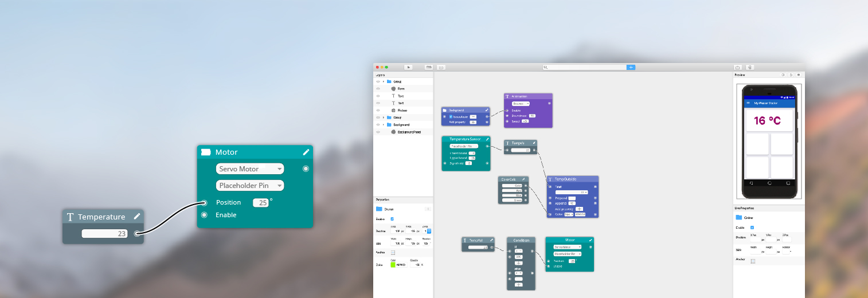Click the green color swatch in Properties
The height and width of the screenshot is (298, 868).
(393, 265)
